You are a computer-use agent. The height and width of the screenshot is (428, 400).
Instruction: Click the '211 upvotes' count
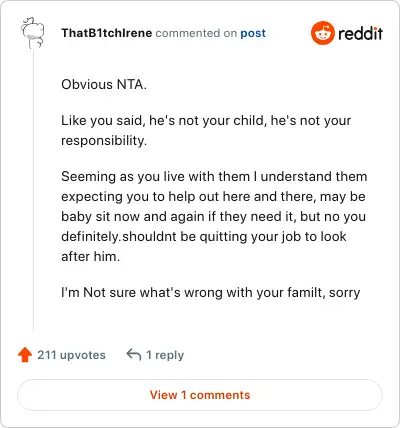(71, 355)
